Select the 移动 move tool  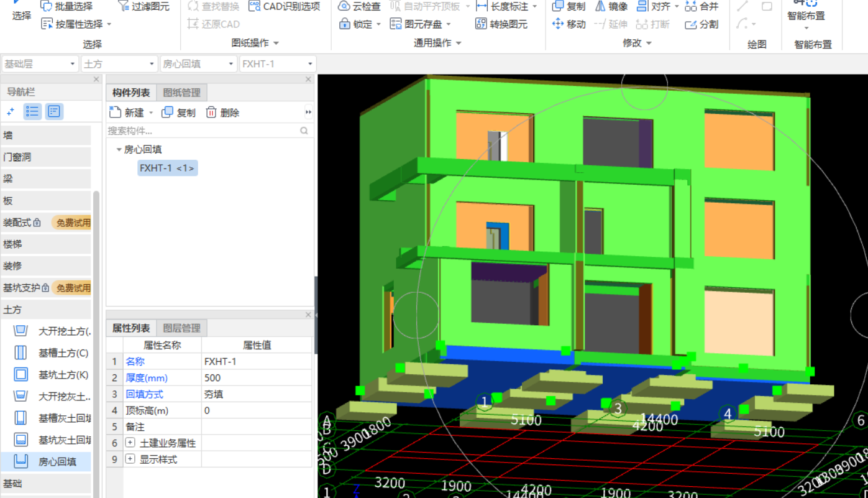(569, 24)
